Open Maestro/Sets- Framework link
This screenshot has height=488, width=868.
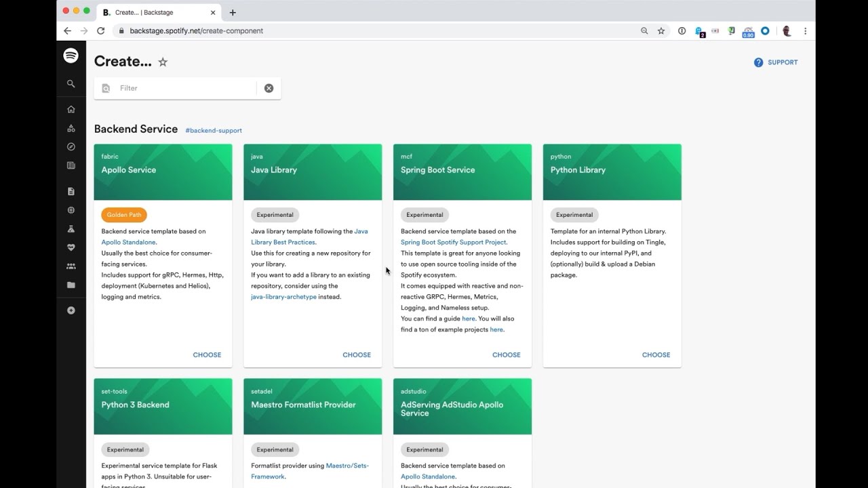pyautogui.click(x=311, y=471)
